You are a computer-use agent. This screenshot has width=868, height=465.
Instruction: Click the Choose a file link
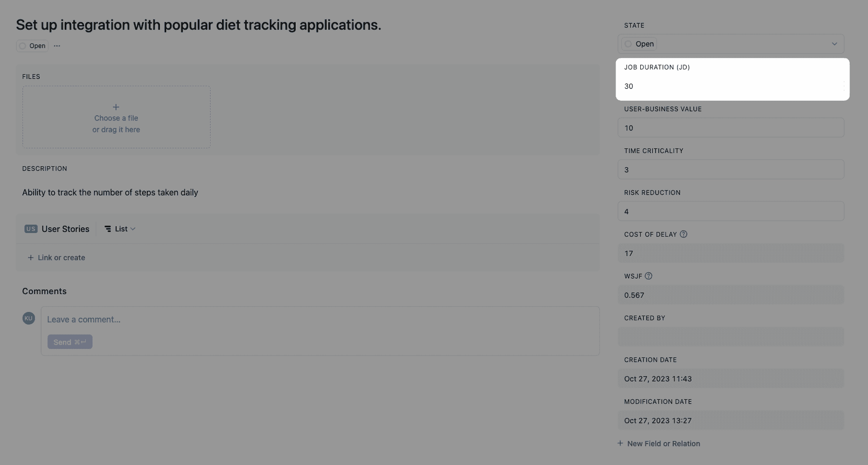[116, 118]
